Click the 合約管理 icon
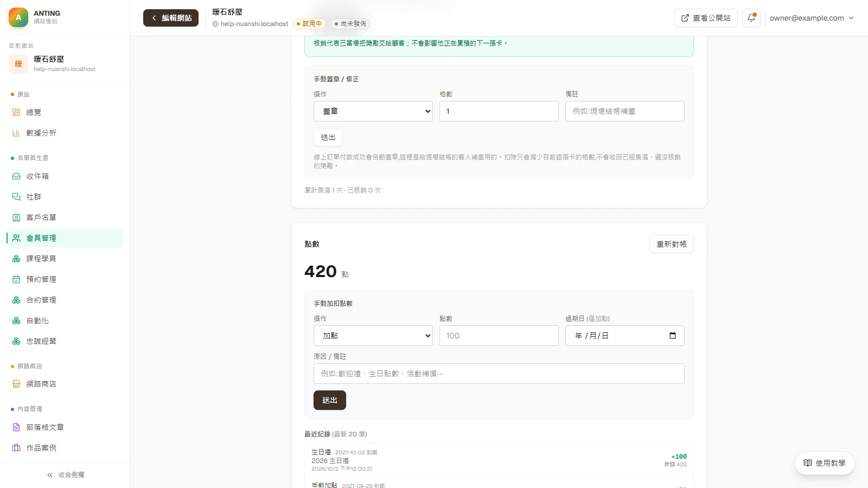The width and height of the screenshot is (868, 488). (16, 300)
